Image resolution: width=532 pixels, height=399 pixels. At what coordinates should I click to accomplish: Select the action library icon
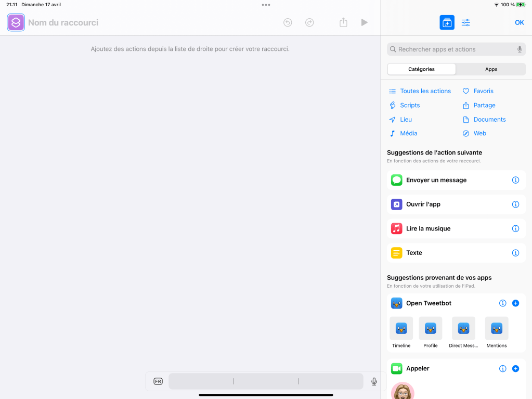[447, 22]
